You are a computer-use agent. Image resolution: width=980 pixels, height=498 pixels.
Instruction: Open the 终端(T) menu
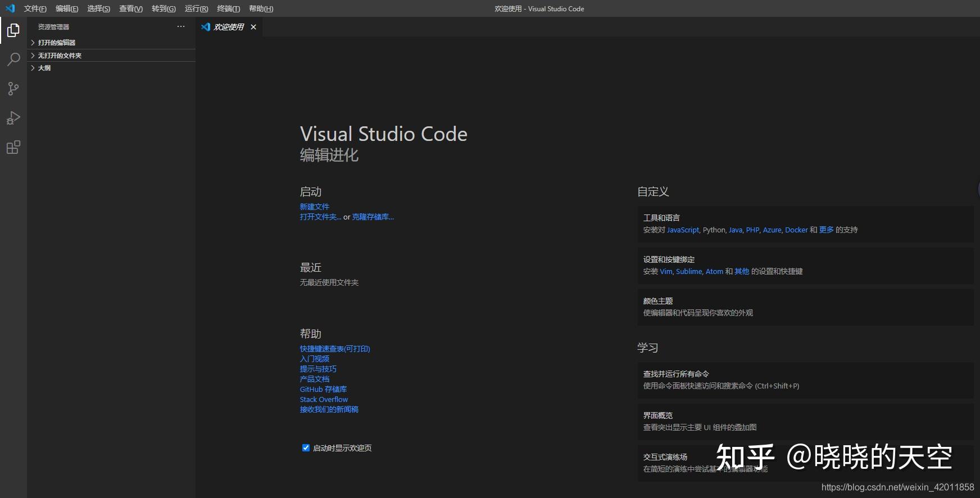[x=228, y=8]
